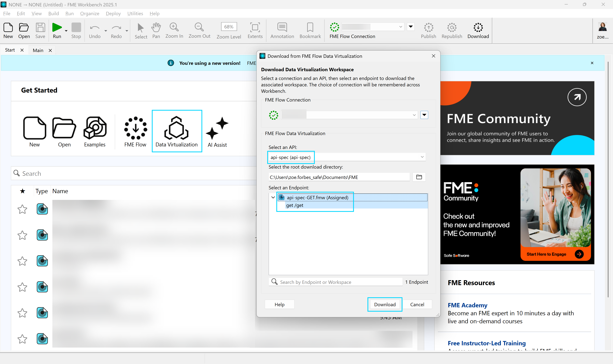Click toolbar connection options arrow button
The image size is (613, 364).
tap(411, 27)
